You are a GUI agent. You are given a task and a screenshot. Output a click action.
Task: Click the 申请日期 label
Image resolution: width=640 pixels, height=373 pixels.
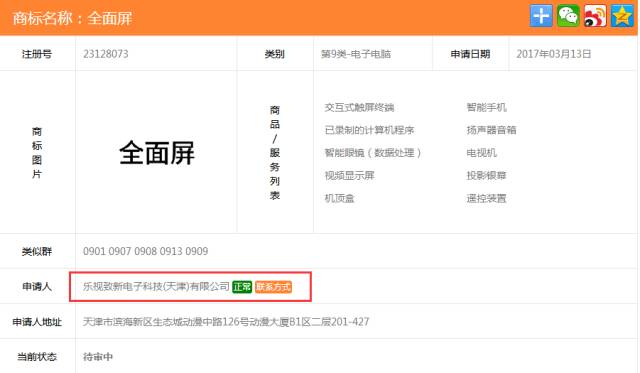(x=470, y=54)
